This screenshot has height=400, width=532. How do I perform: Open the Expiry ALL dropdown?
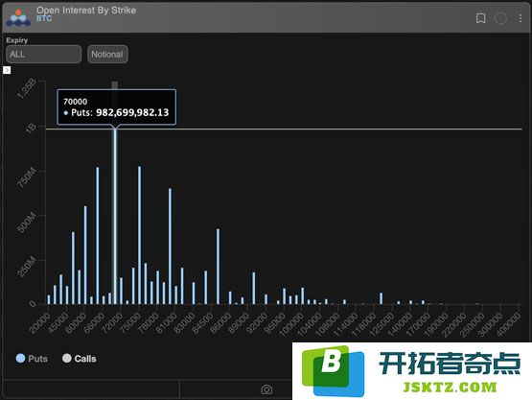tap(43, 54)
